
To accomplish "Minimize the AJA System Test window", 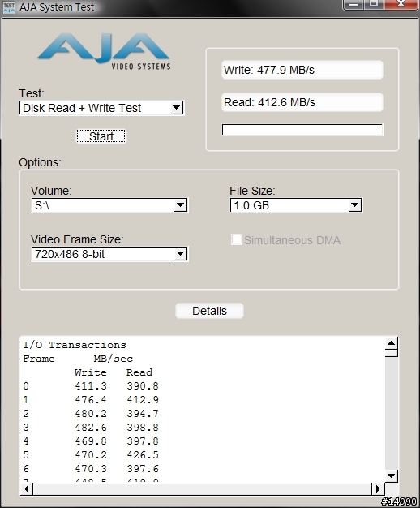I will [354, 5].
